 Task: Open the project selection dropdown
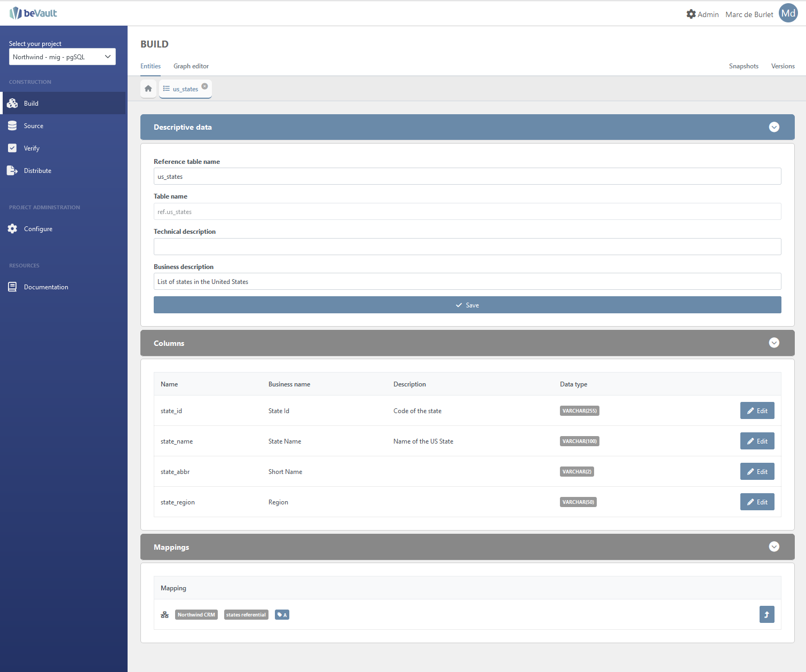[62, 57]
